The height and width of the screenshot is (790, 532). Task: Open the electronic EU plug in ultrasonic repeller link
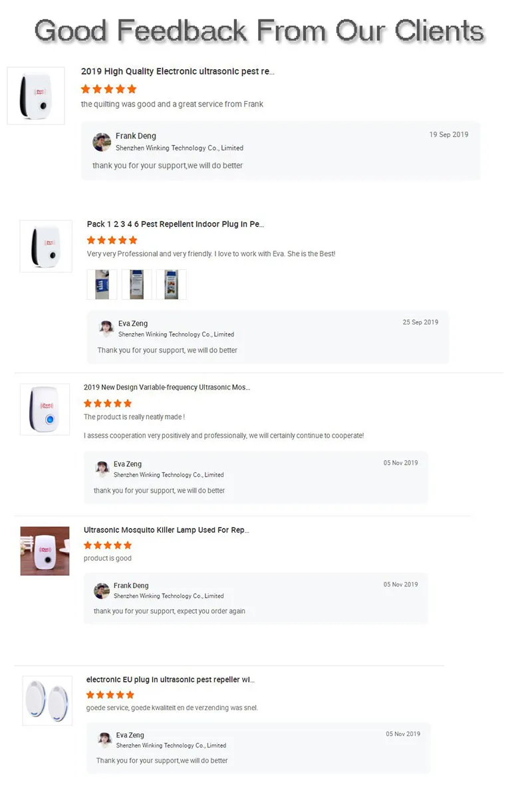[x=170, y=680]
